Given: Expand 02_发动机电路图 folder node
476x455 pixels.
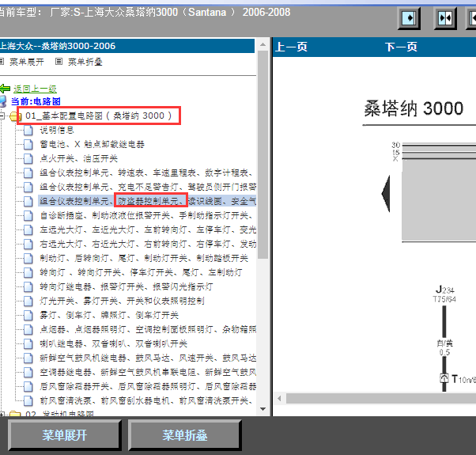Looking at the screenshot, I should click(x=2, y=414).
